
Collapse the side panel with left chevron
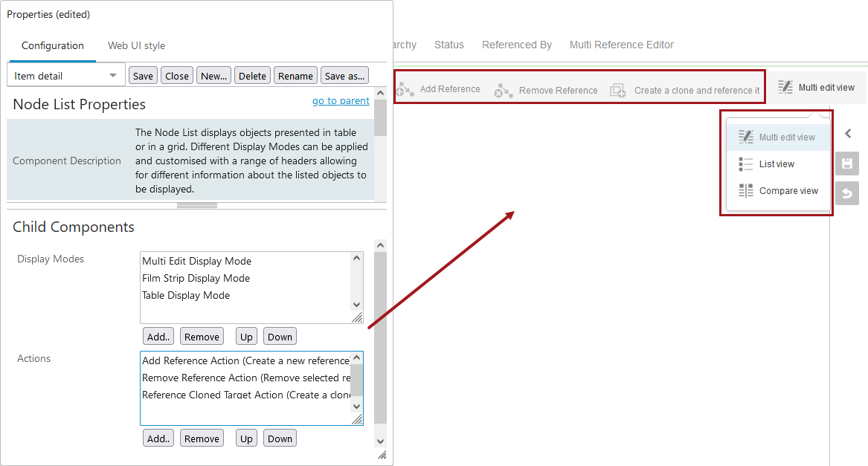(848, 134)
